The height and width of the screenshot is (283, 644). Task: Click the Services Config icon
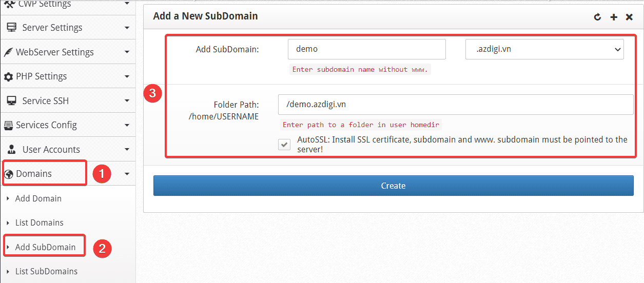click(8, 125)
